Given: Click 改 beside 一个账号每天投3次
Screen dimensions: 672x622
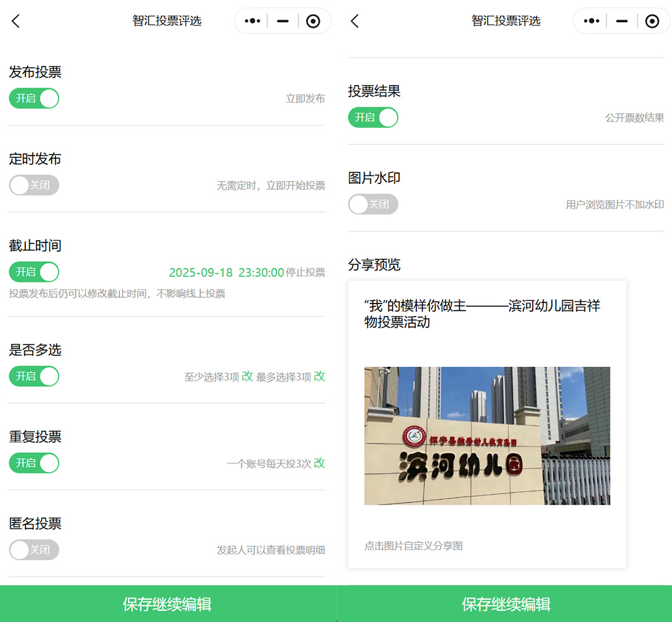Looking at the screenshot, I should click(x=319, y=463).
